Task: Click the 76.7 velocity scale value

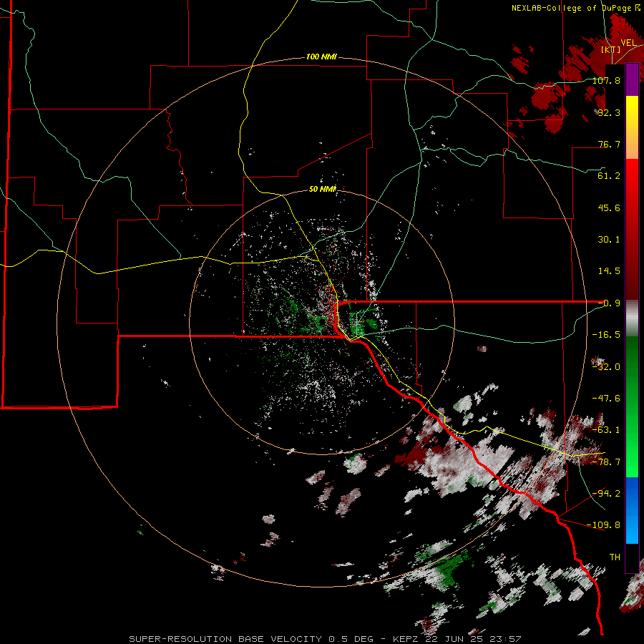Action: tap(609, 144)
